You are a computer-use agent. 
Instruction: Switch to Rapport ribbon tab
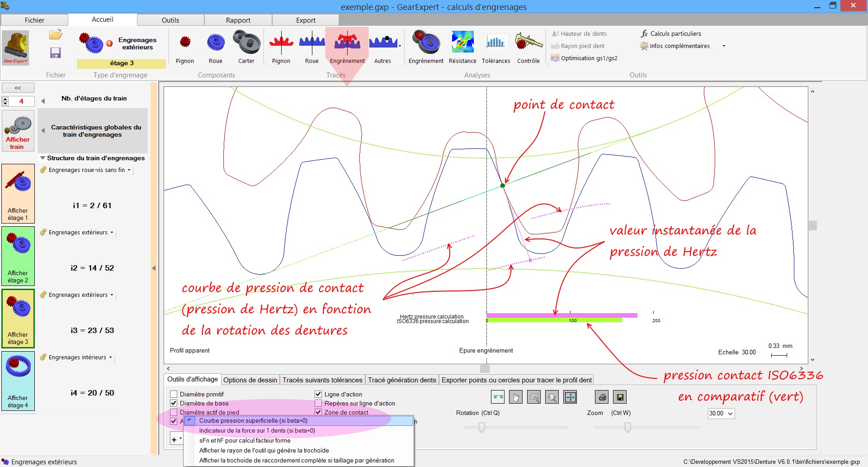pyautogui.click(x=238, y=20)
